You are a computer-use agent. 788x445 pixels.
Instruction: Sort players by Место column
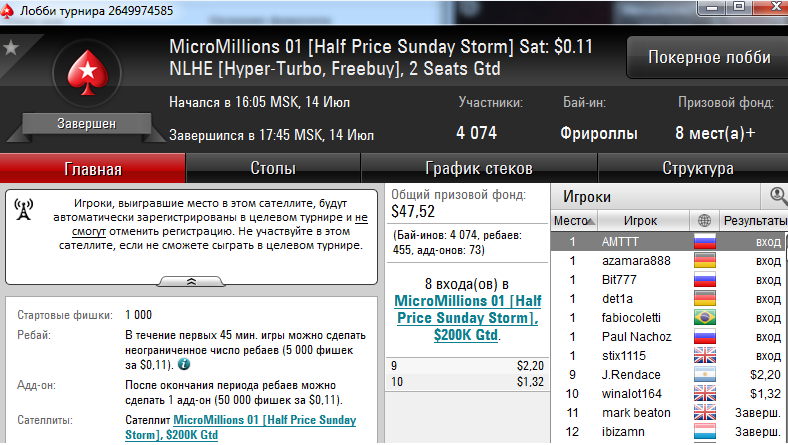[574, 220]
